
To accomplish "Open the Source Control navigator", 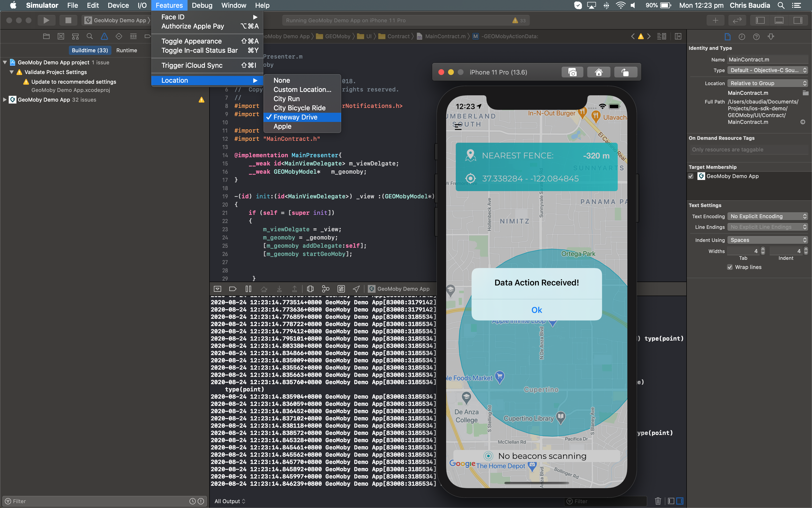I will click(x=61, y=36).
